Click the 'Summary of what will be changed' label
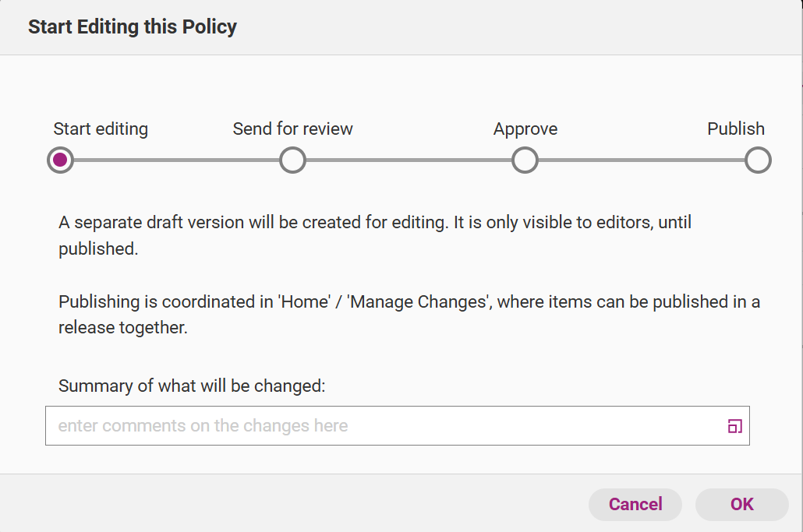The width and height of the screenshot is (803, 532). (x=192, y=386)
